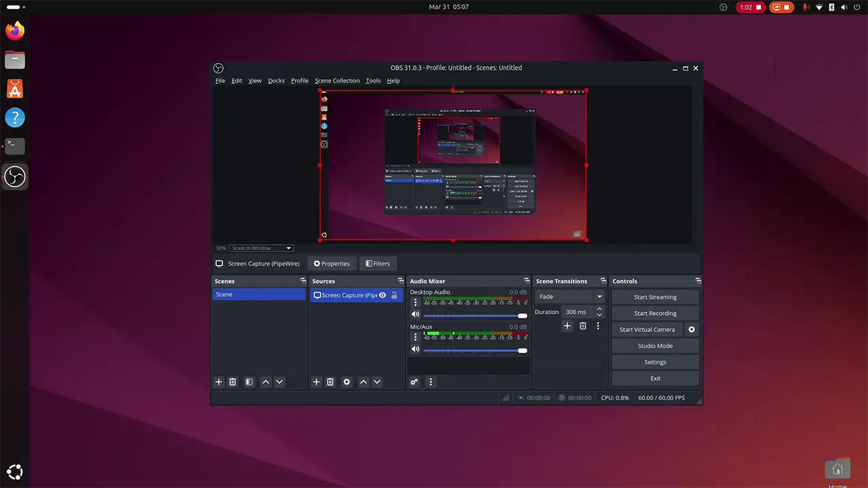
Task: Float the Controls dock
Action: (x=698, y=281)
